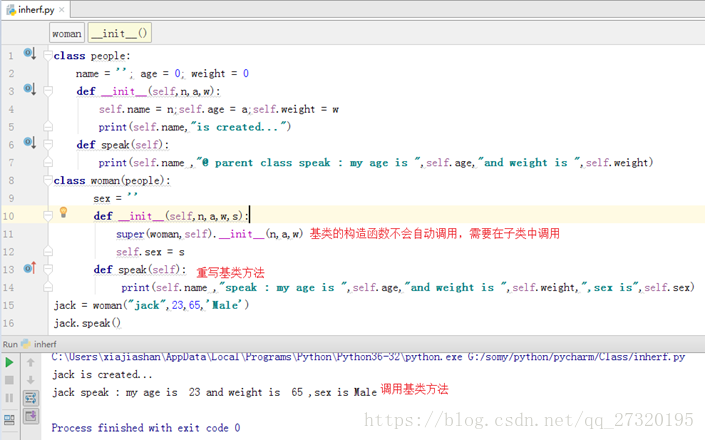Close the inherf.py tab
Viewport: 705px width, 440px height.
point(62,9)
